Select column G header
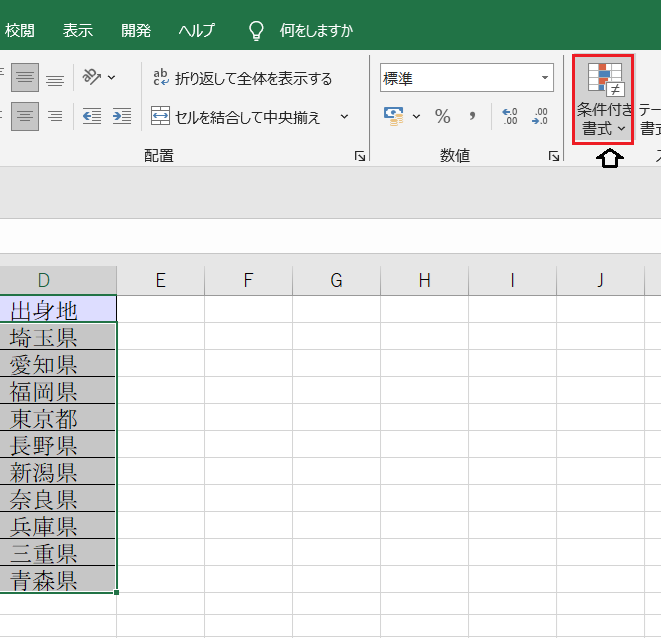The width and height of the screenshot is (661, 638). (x=336, y=280)
